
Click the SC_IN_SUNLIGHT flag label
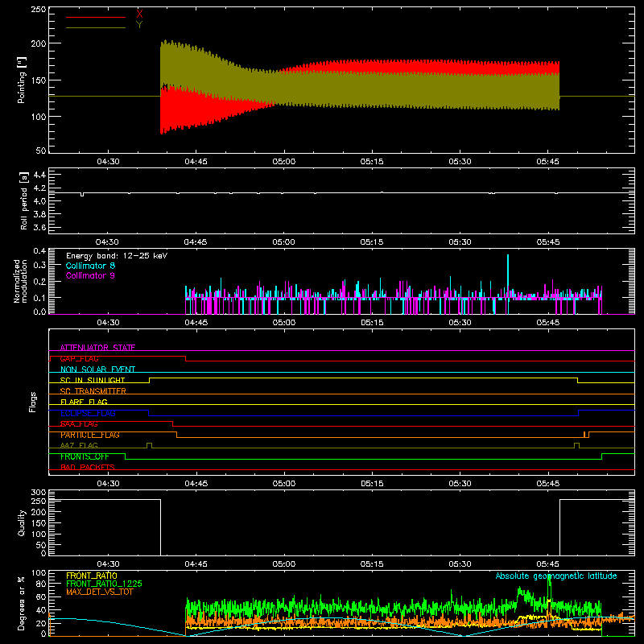[93, 380]
